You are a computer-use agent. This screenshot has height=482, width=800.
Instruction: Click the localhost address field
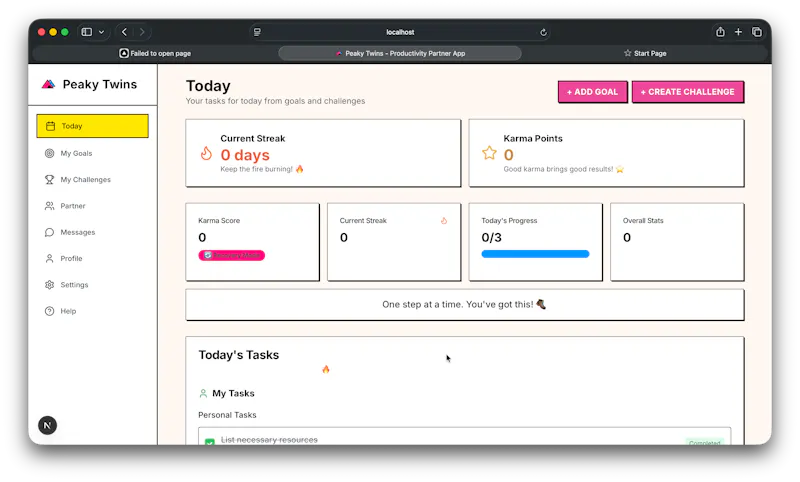point(400,32)
